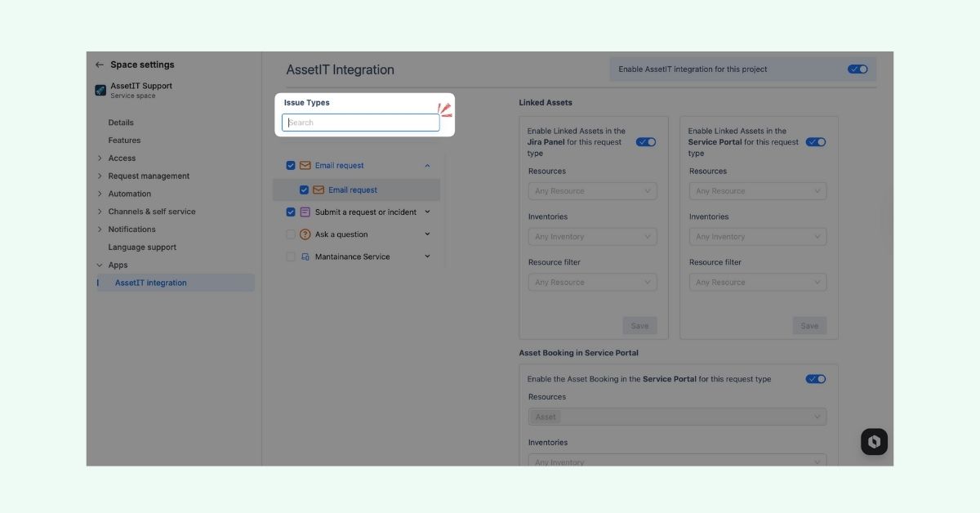Select AssetIT integration in the sidebar
This screenshot has width=980, height=513.
pyautogui.click(x=149, y=283)
